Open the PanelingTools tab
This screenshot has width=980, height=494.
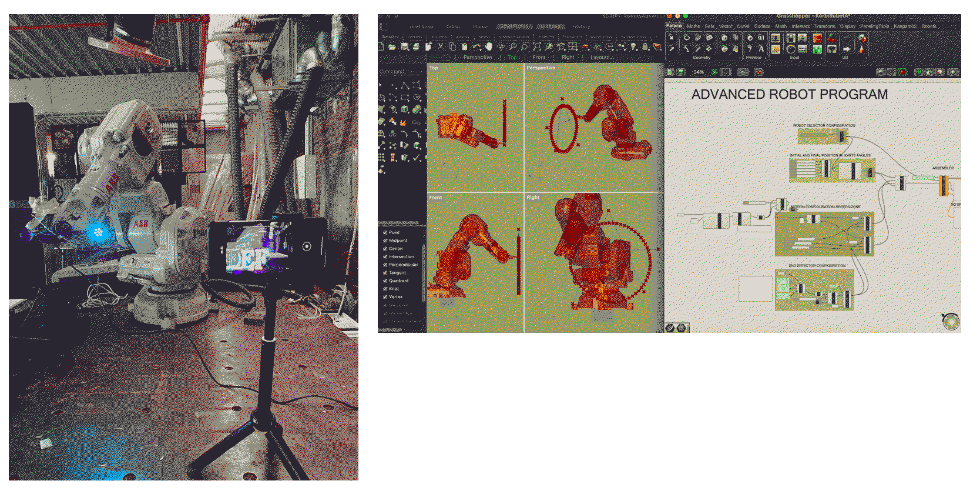(874, 26)
